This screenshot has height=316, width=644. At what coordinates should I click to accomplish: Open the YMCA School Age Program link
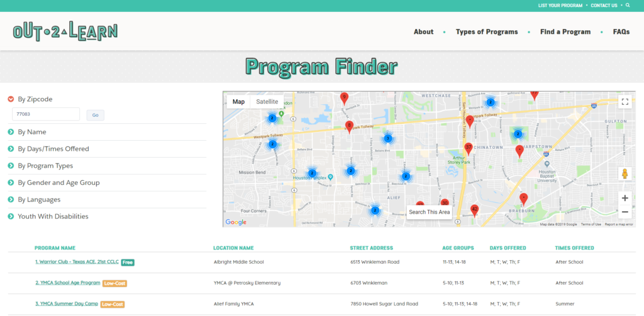point(68,283)
